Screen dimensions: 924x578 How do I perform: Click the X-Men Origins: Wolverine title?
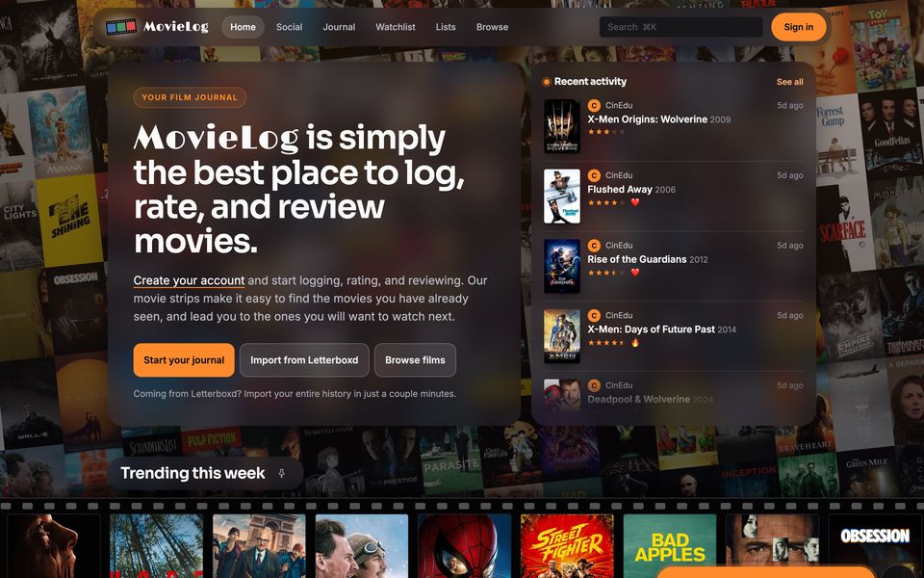(647, 119)
